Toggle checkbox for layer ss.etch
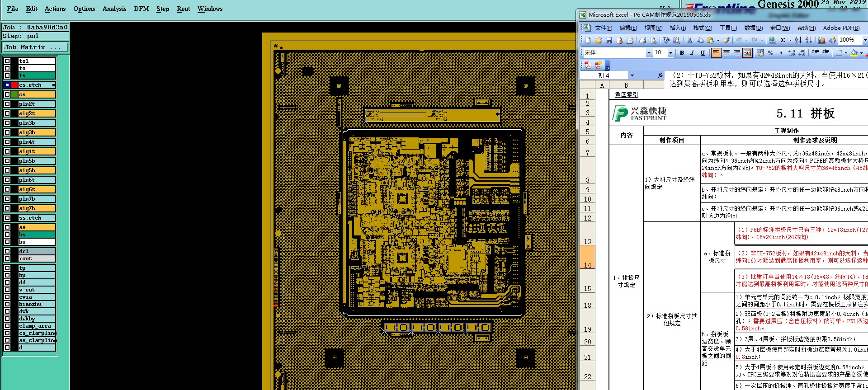868x390 pixels. pyautogui.click(x=7, y=218)
